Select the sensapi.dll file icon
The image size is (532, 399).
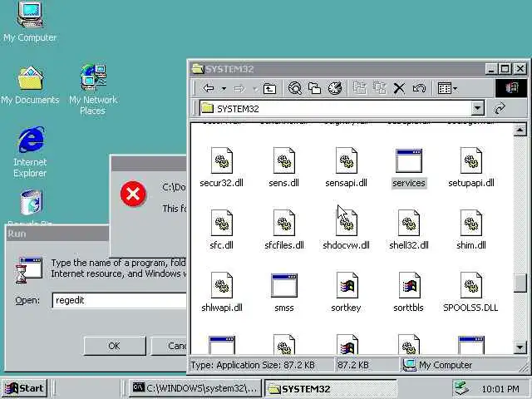(346, 160)
